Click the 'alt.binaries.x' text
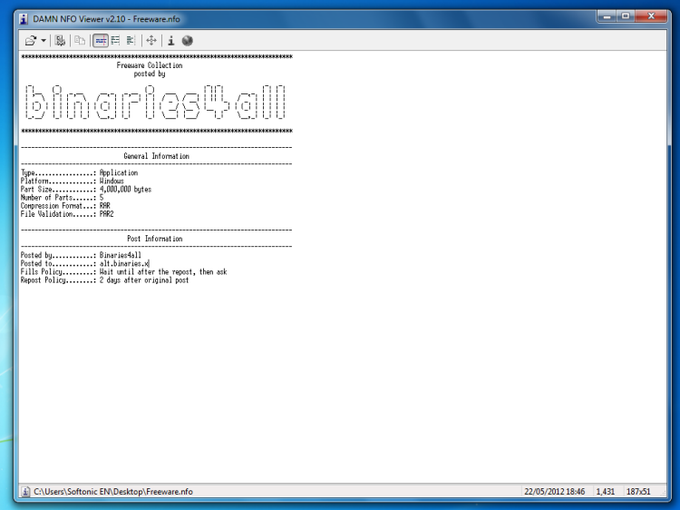This screenshot has height=510, width=680. 124,263
